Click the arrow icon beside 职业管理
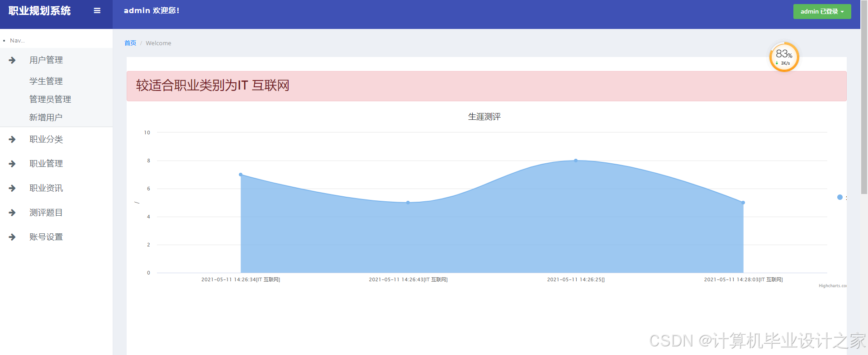Screen dimensions: 868x355 point(12,164)
